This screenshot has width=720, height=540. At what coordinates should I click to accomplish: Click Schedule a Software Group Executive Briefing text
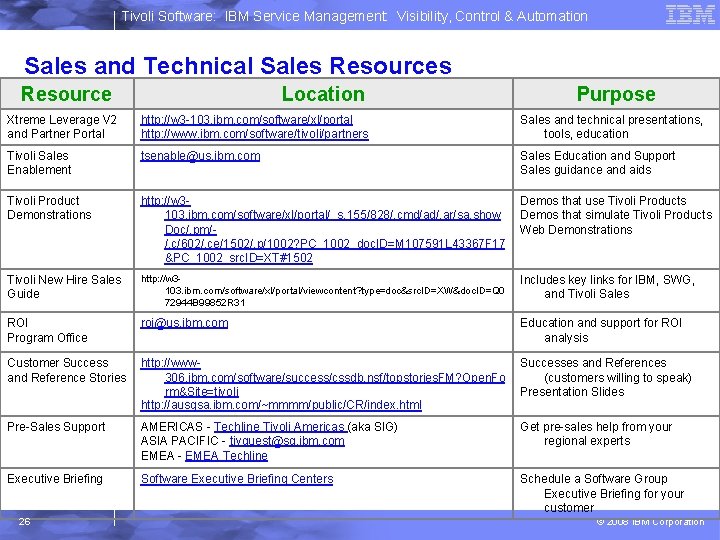click(x=602, y=493)
